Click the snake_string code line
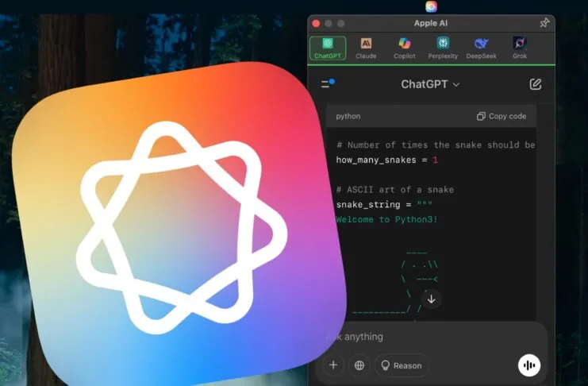The height and width of the screenshot is (386, 588). click(x=384, y=204)
